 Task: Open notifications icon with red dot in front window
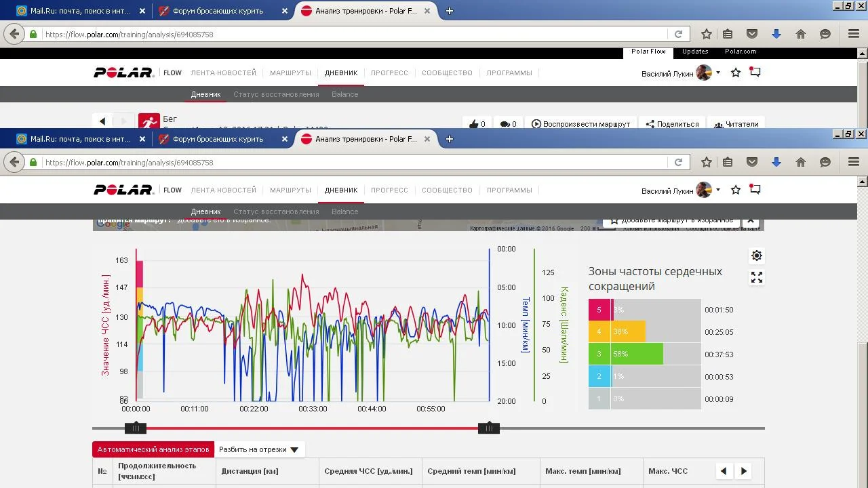(755, 189)
